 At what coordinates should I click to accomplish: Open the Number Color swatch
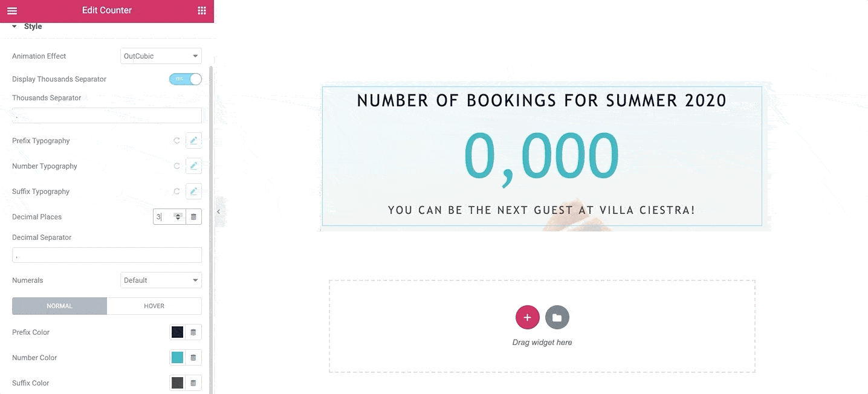177,358
